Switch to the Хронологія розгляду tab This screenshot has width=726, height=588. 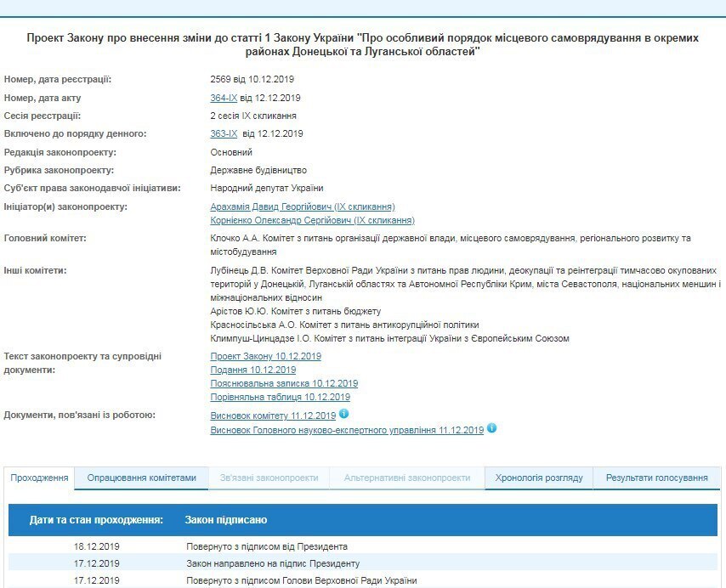click(539, 478)
